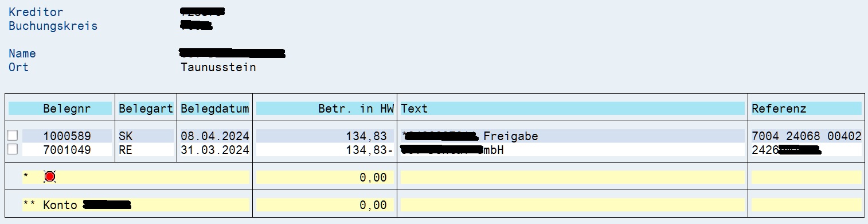Viewport: 868px width, 224px height.
Task: Click the Betr. in HW column header
Action: [325, 109]
